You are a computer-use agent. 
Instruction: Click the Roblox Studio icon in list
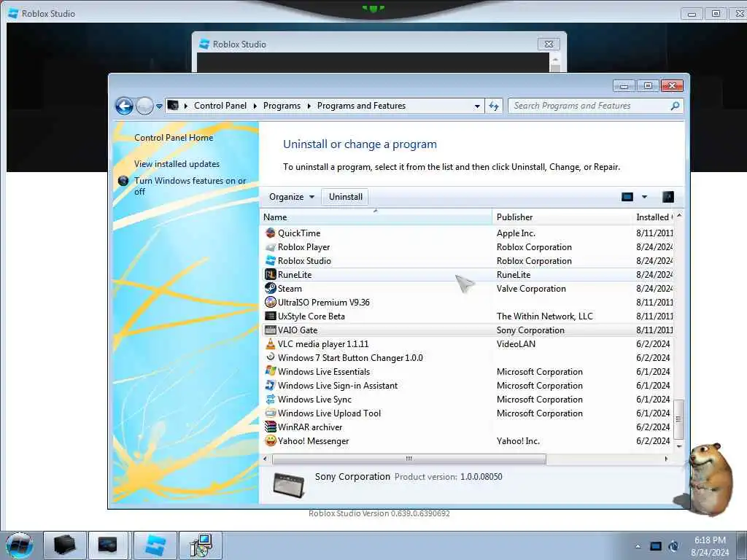pos(271,260)
